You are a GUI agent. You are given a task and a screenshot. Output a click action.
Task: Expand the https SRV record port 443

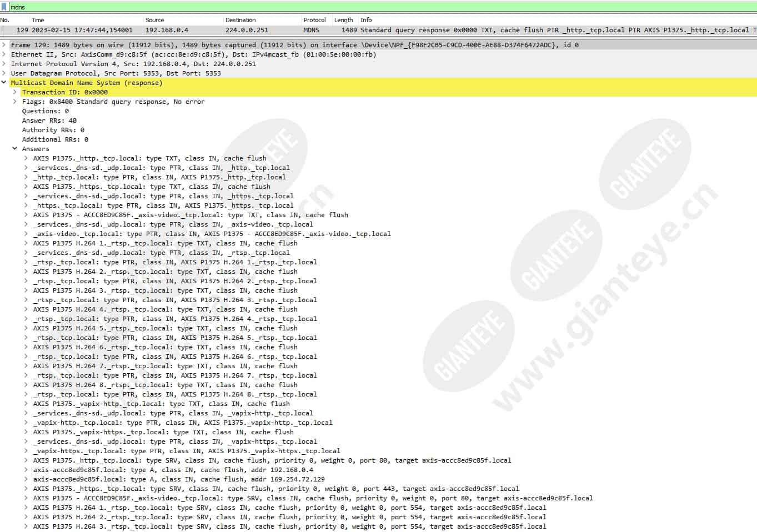tap(26, 489)
